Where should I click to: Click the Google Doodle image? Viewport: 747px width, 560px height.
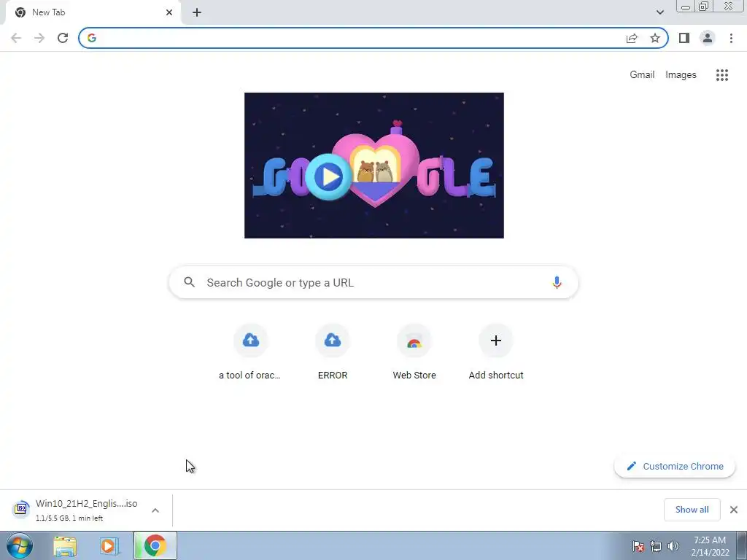click(374, 166)
